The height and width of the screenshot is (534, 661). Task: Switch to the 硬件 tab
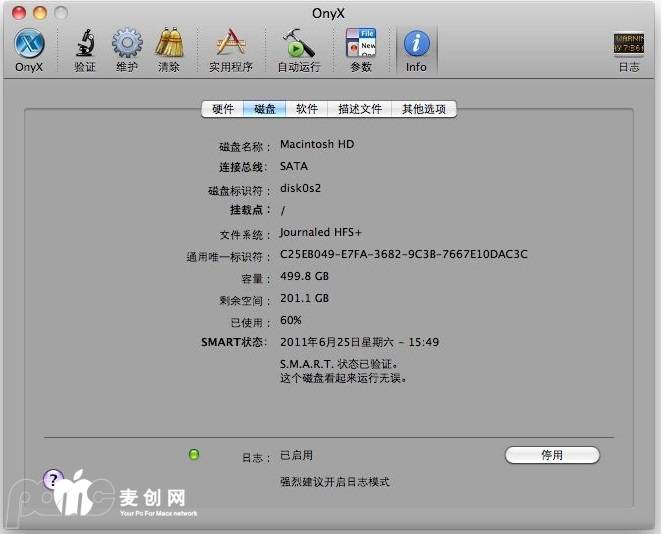coord(222,109)
